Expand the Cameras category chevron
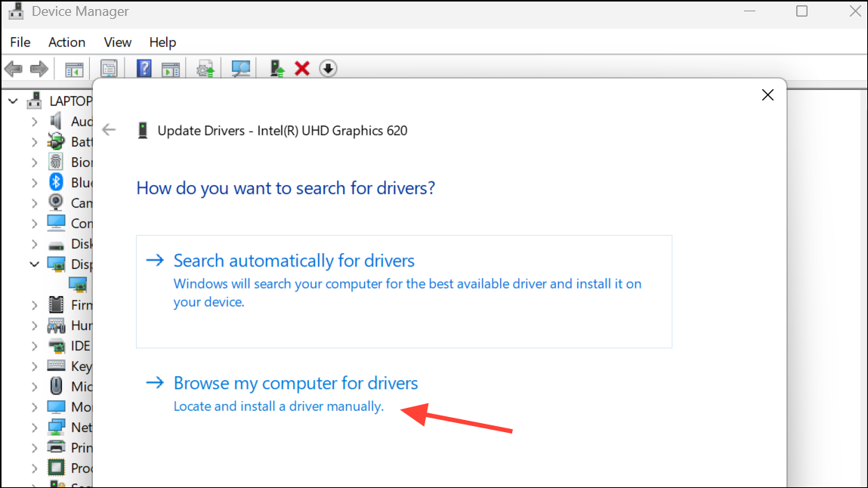This screenshot has height=488, width=868. pos(34,203)
